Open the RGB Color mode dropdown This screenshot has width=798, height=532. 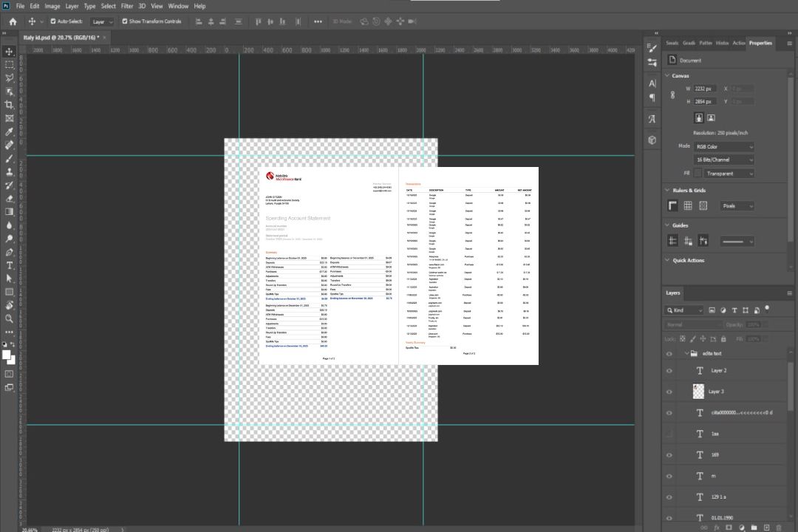click(x=724, y=147)
